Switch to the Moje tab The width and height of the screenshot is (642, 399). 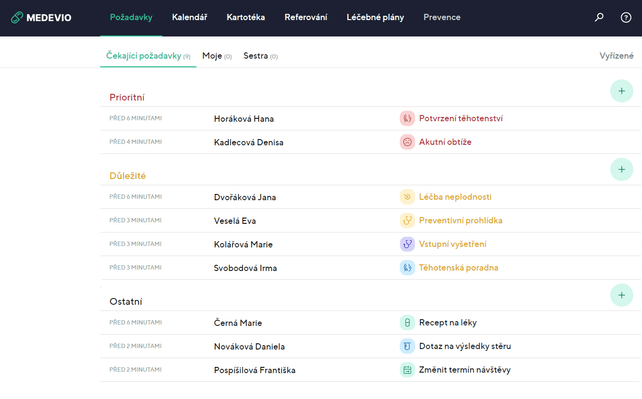pyautogui.click(x=217, y=56)
